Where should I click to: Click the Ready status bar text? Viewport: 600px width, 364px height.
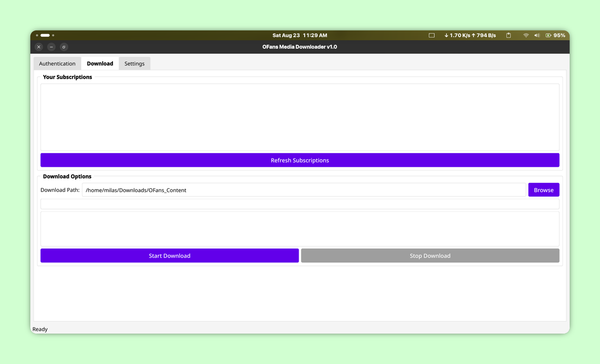(x=40, y=329)
